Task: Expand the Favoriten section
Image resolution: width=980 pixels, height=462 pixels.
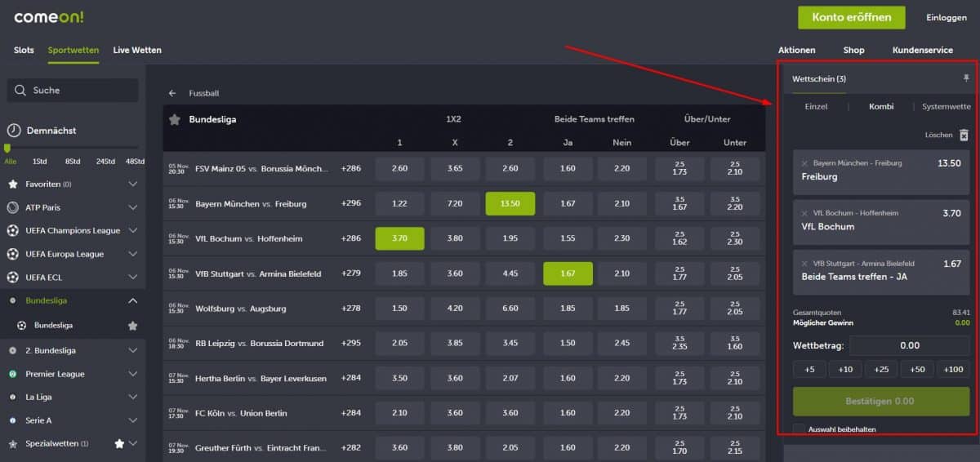Action: pos(133,184)
